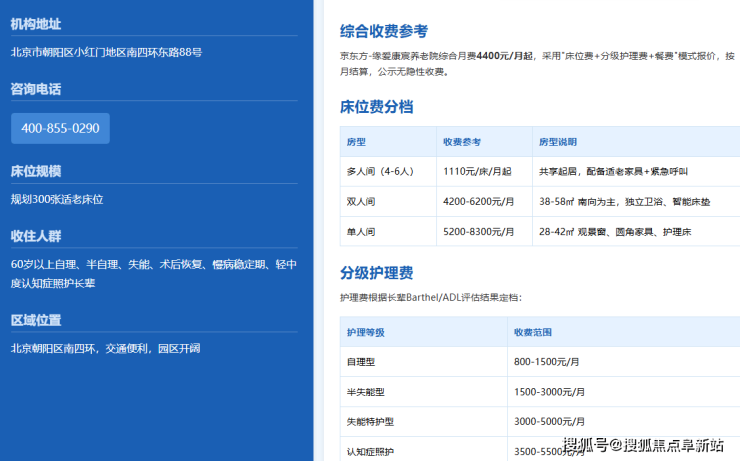Click the 共享起居 description cell
Image resolution: width=740 pixels, height=461 pixels.
click(636, 172)
